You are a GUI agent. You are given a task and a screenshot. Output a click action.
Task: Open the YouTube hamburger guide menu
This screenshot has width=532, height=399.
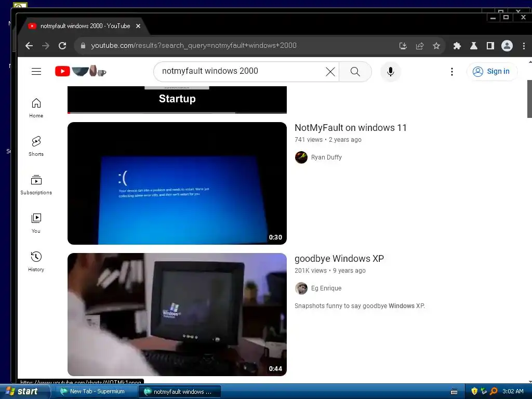tap(36, 72)
